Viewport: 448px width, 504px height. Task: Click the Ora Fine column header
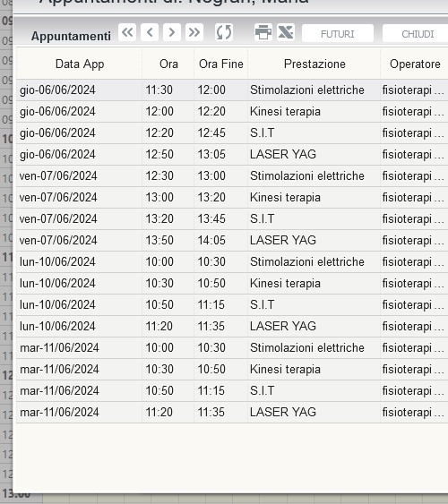click(x=221, y=64)
